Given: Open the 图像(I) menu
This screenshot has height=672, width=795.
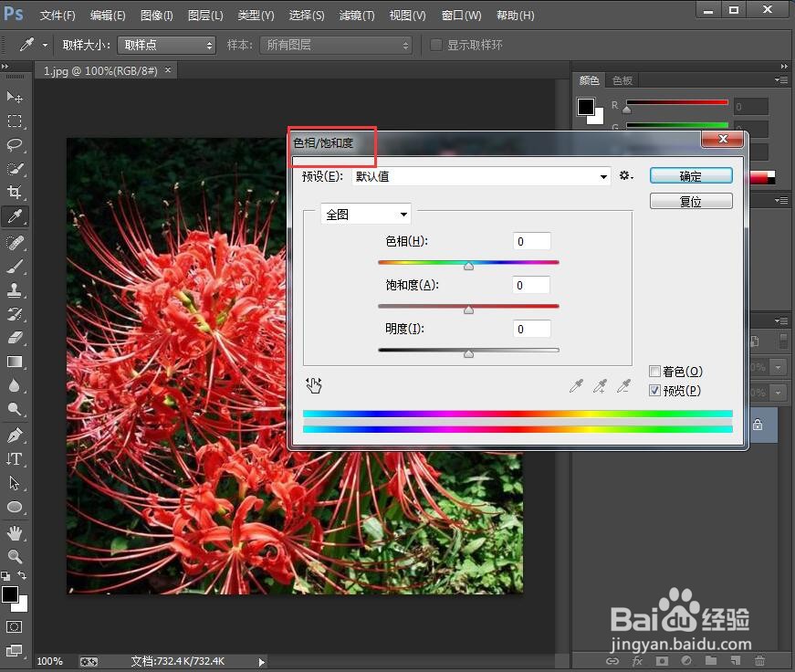Looking at the screenshot, I should tap(157, 16).
